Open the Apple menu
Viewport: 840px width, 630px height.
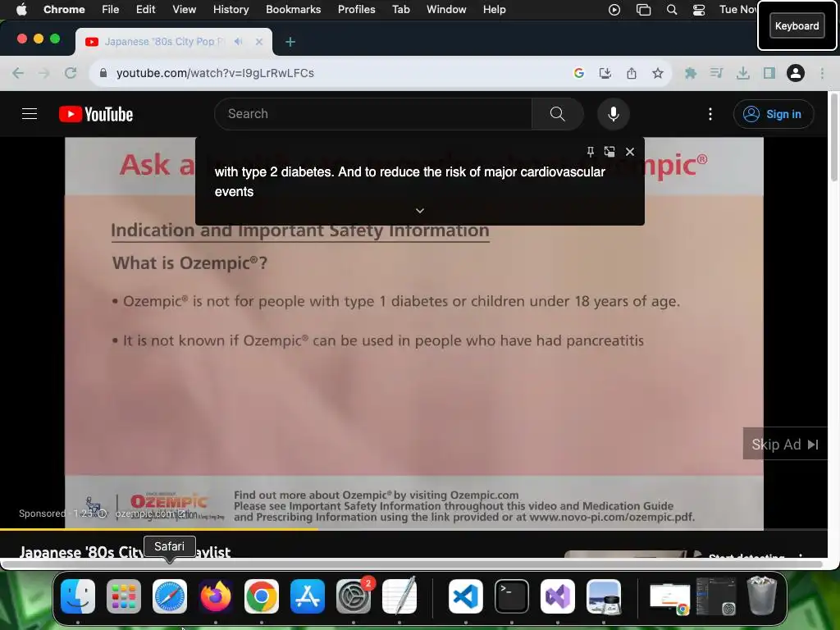(21, 9)
